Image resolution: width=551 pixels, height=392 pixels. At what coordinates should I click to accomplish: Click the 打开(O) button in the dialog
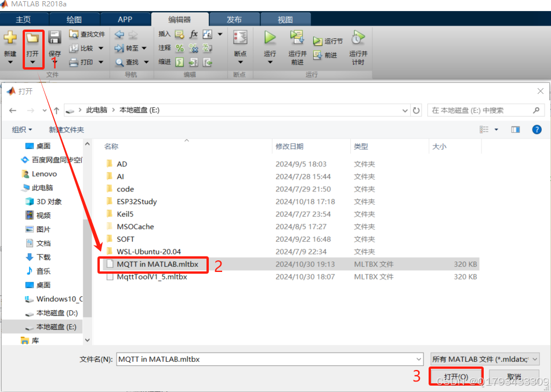[x=456, y=376]
